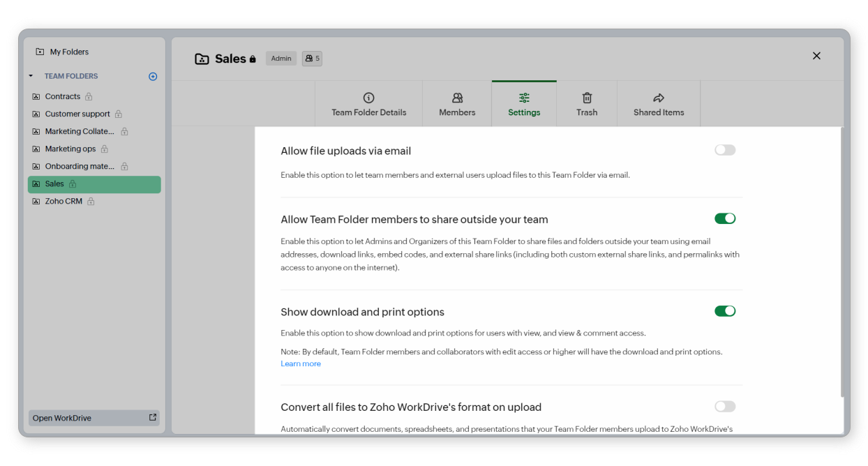This screenshot has width=868, height=466.
Task: Click the lock icon next to Contracts
Action: click(x=89, y=97)
